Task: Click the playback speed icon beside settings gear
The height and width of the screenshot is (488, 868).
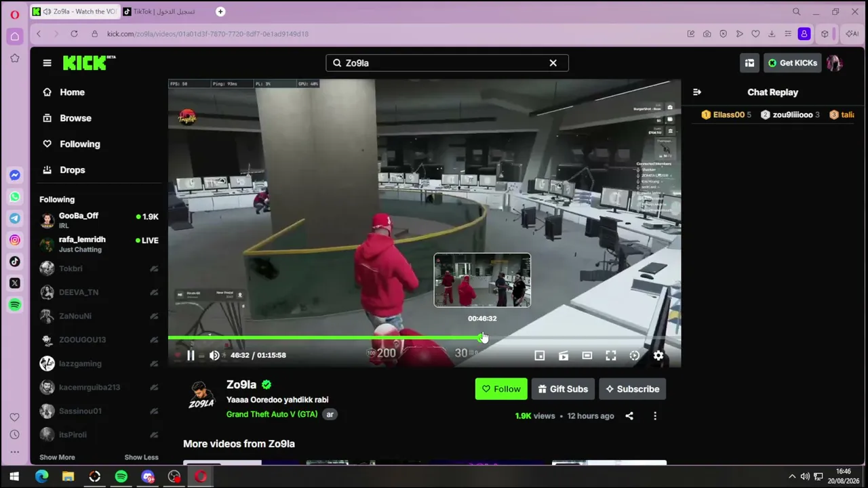Action: [635, 355]
